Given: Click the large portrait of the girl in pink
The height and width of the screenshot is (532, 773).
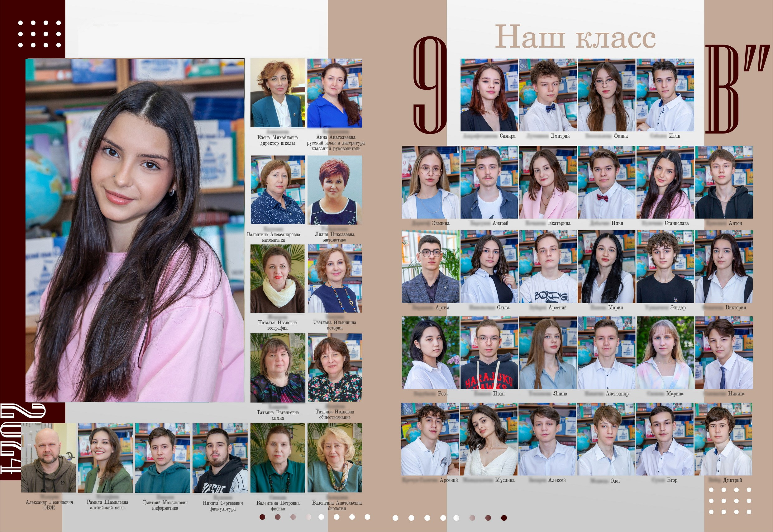Looking at the screenshot, I should pyautogui.click(x=135, y=230).
